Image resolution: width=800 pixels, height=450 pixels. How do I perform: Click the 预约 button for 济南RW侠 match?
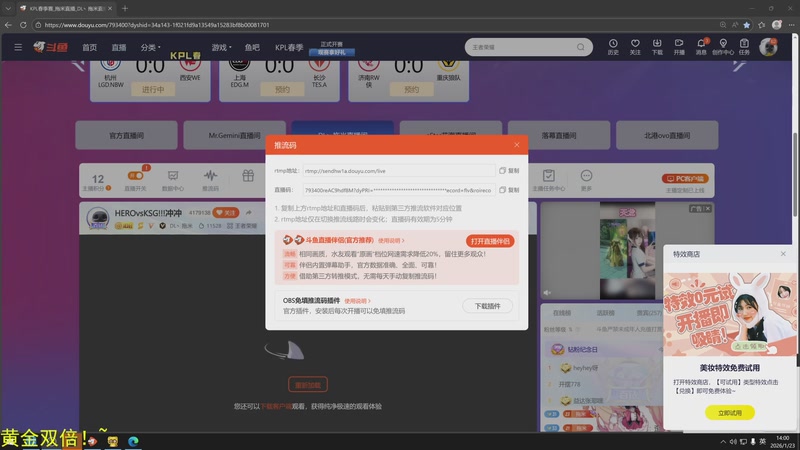coord(411,89)
